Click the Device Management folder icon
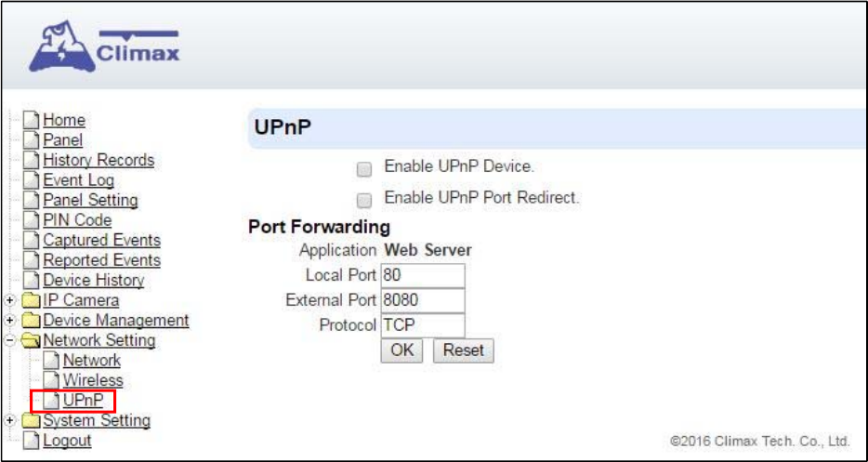The image size is (868, 462). click(31, 321)
